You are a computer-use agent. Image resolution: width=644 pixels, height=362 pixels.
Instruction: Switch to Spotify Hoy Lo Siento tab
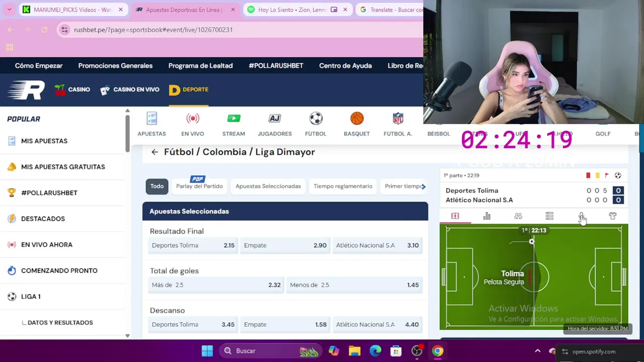299,10
